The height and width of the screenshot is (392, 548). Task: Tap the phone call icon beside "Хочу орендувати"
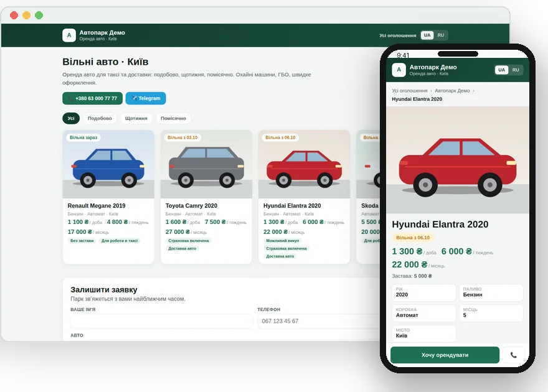click(513, 355)
